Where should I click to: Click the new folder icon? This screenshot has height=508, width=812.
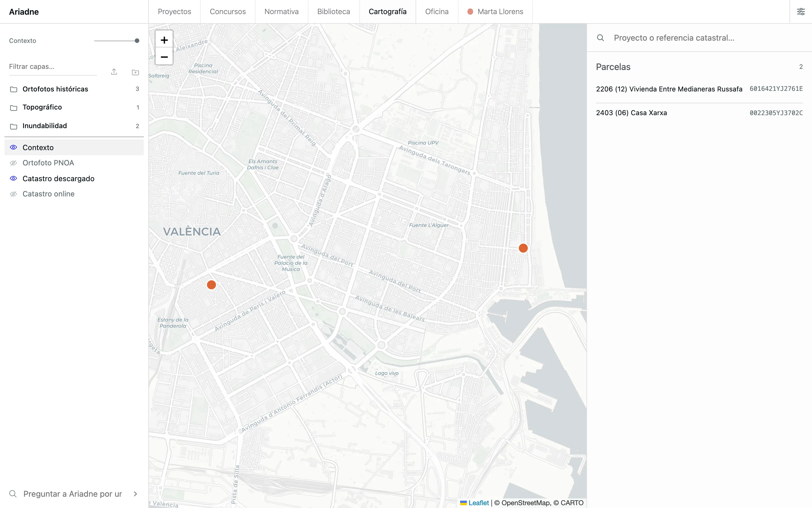[x=135, y=72]
